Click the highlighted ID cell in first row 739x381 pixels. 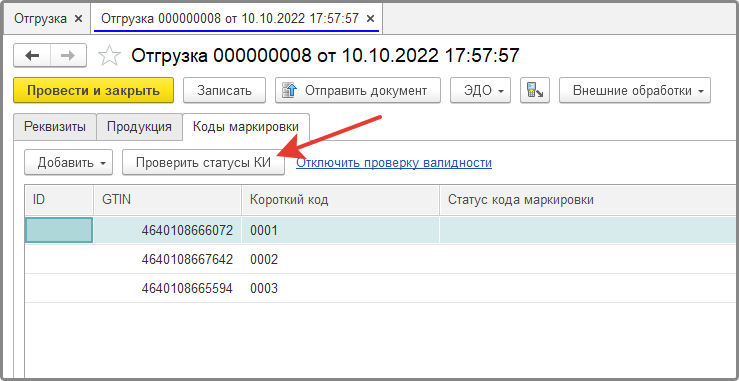pos(58,231)
